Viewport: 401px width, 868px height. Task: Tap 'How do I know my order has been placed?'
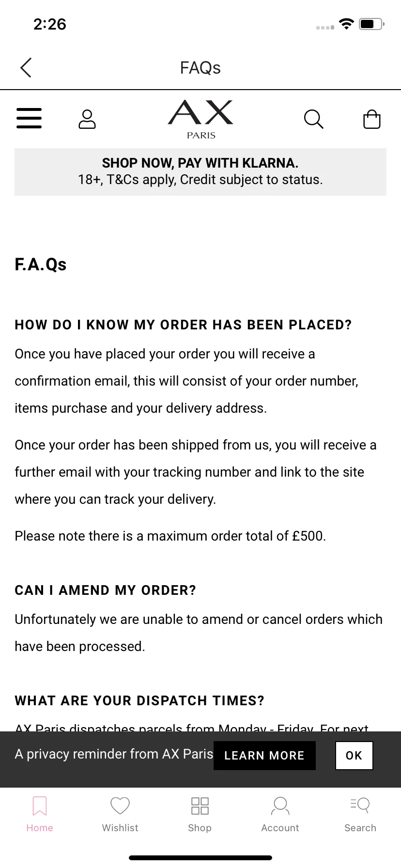(x=183, y=325)
